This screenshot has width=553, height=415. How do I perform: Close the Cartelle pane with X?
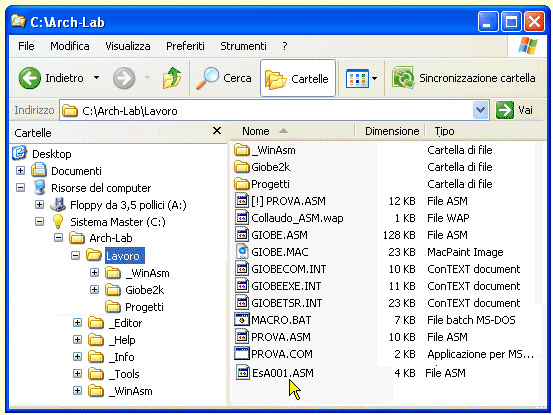[217, 131]
